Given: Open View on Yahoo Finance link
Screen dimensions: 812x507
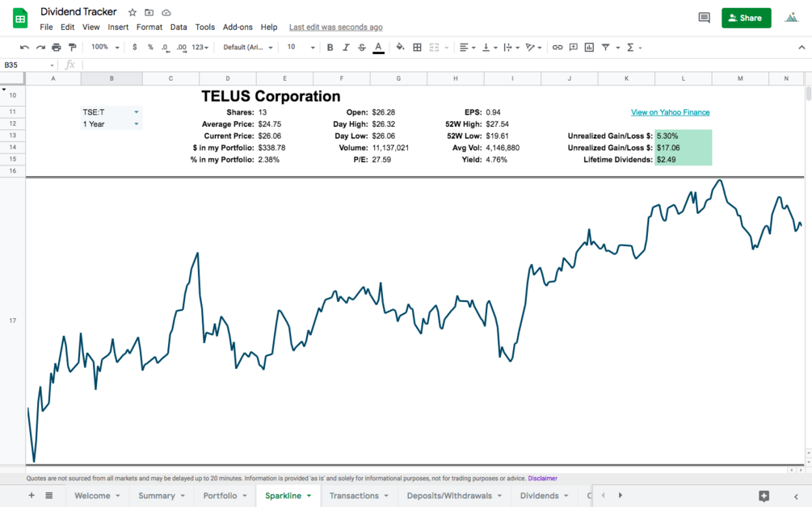Looking at the screenshot, I should click(670, 112).
